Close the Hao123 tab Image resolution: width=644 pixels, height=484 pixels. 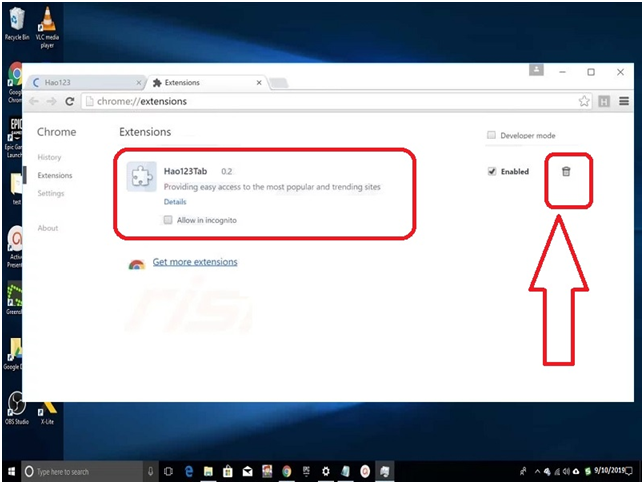tap(139, 83)
